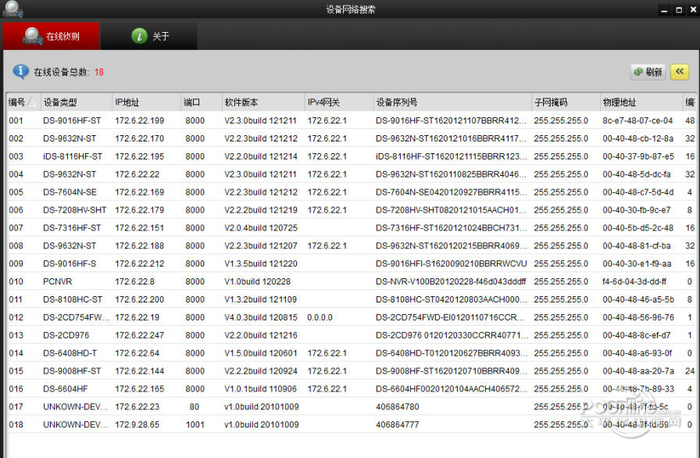Click port value 80 in row 017

click(194, 406)
